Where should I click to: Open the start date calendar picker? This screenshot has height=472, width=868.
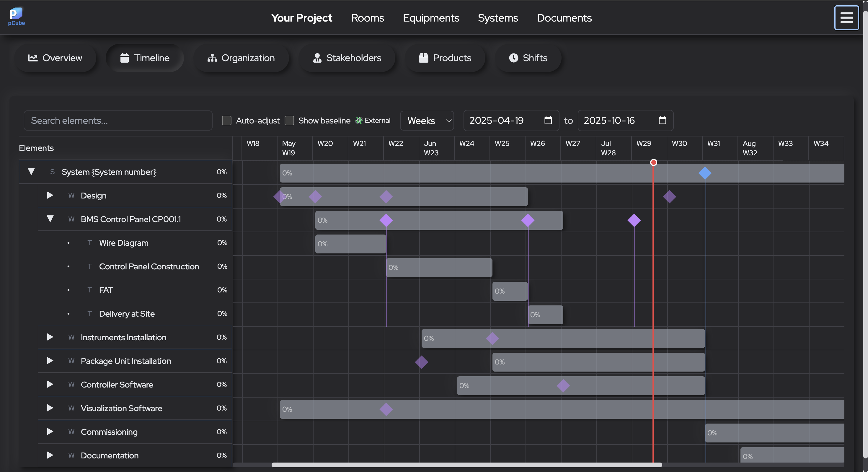coord(548,120)
